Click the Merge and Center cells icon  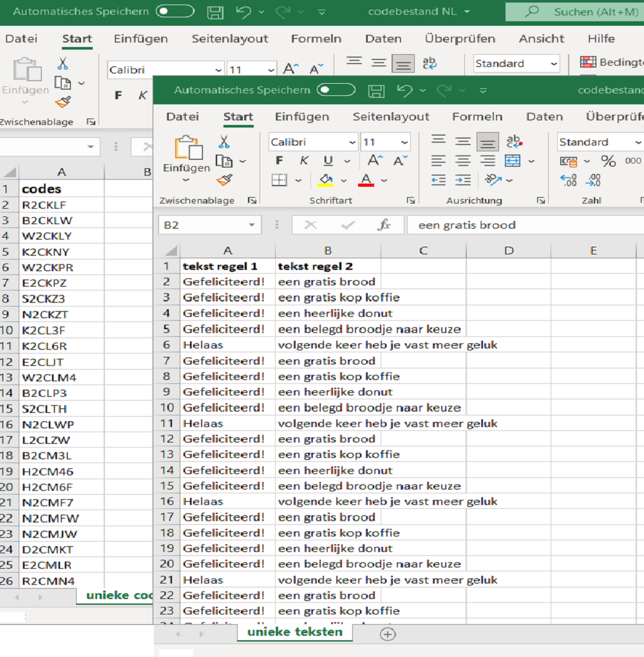pos(513,161)
